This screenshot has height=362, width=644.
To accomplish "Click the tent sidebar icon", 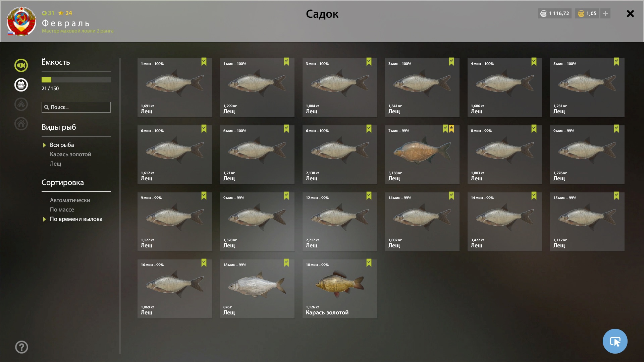I will (x=21, y=104).
